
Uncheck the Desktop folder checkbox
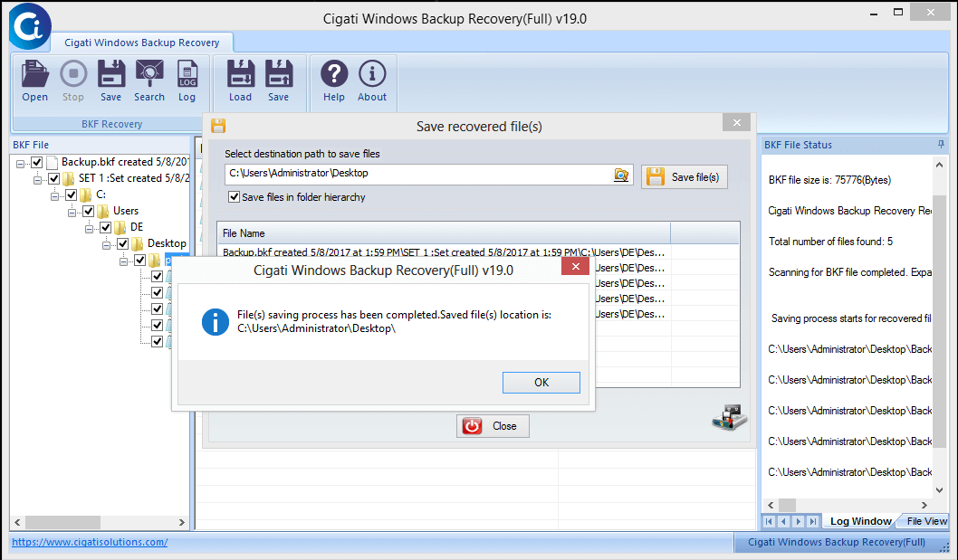point(122,243)
